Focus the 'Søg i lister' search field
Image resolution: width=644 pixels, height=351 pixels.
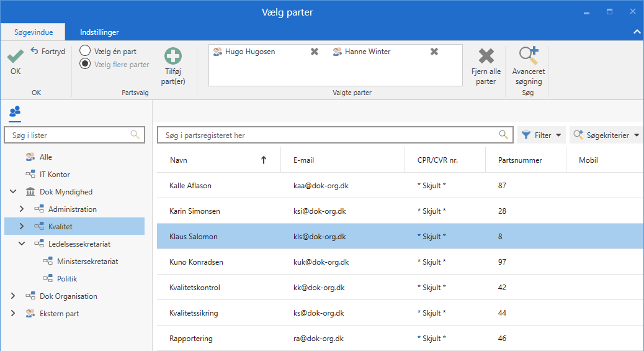pyautogui.click(x=74, y=135)
